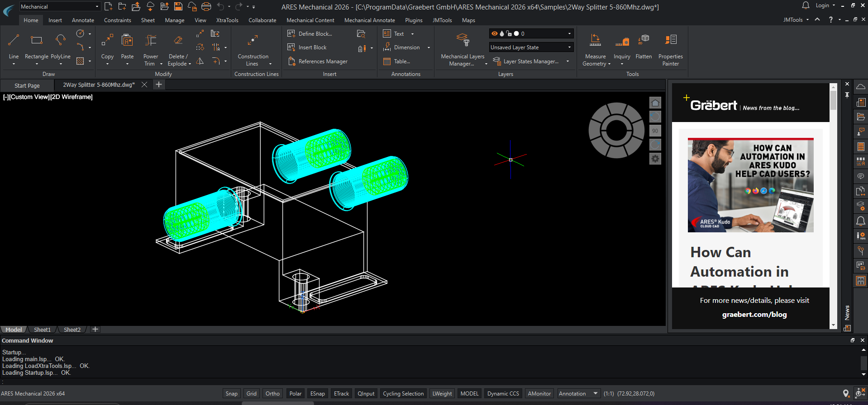
Task: Open the graebert.com/blog link
Action: (754, 315)
